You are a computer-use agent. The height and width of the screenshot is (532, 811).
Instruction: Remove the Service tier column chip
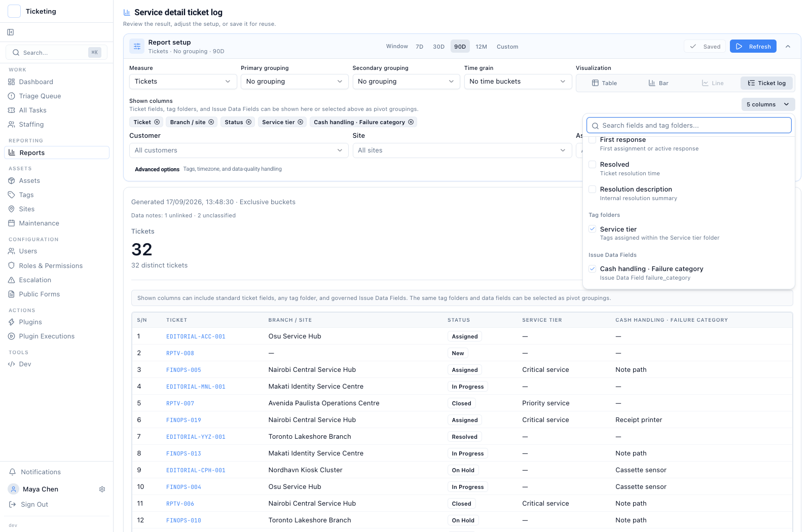coord(301,122)
